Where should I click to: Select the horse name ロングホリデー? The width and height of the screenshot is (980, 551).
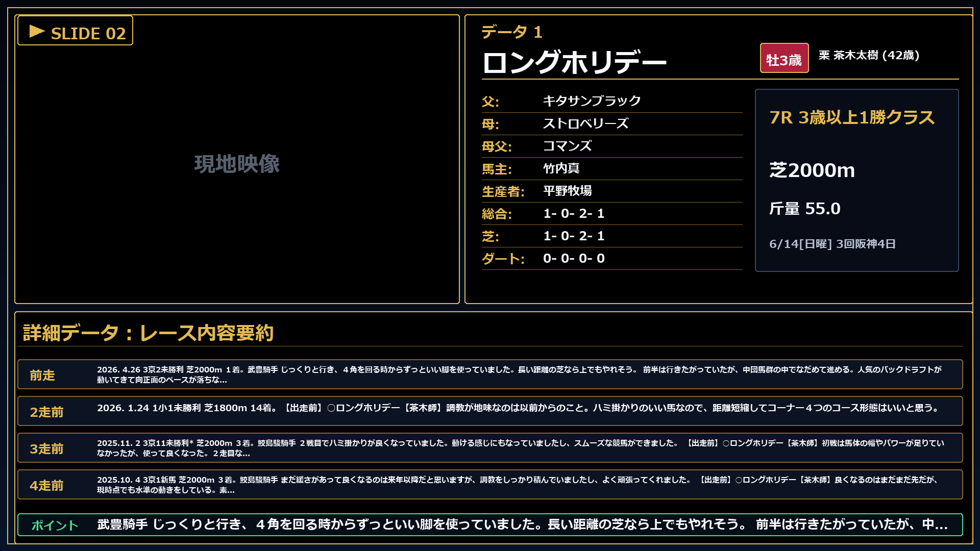pos(574,62)
